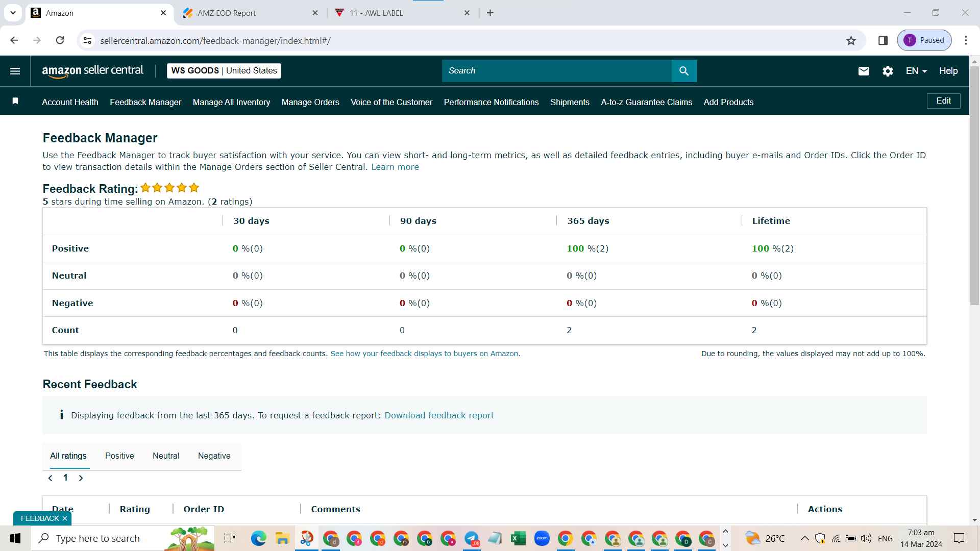Open Excel from the taskbar

tap(518, 538)
